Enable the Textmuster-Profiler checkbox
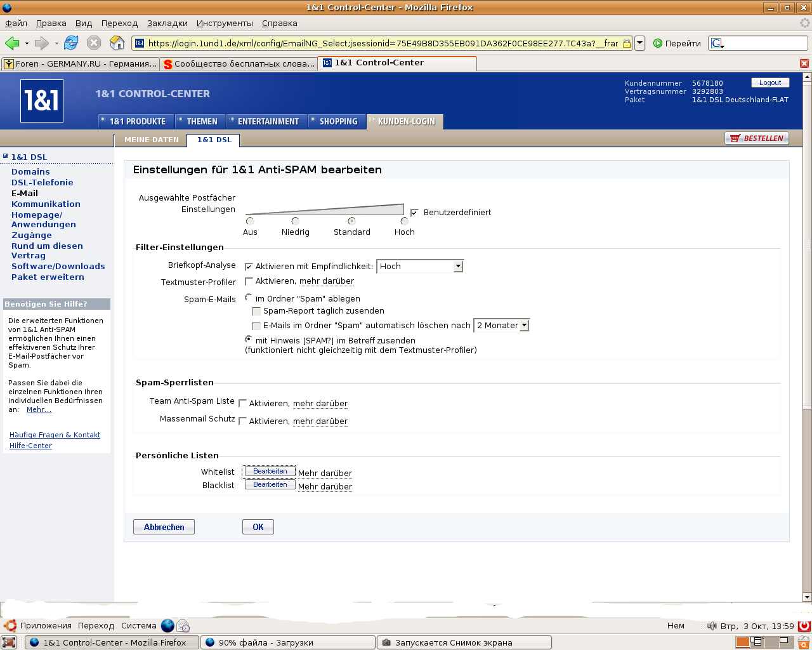This screenshot has height=650, width=812. coord(249,281)
